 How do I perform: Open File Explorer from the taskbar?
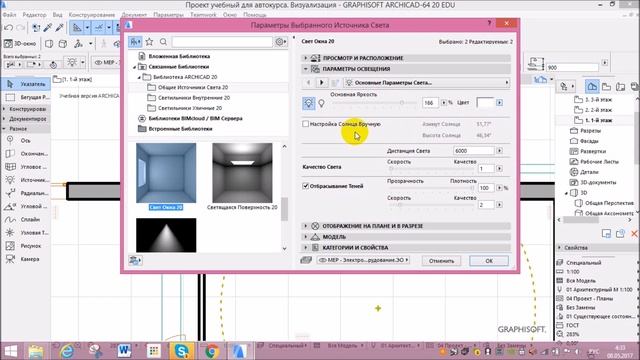pos(36,351)
